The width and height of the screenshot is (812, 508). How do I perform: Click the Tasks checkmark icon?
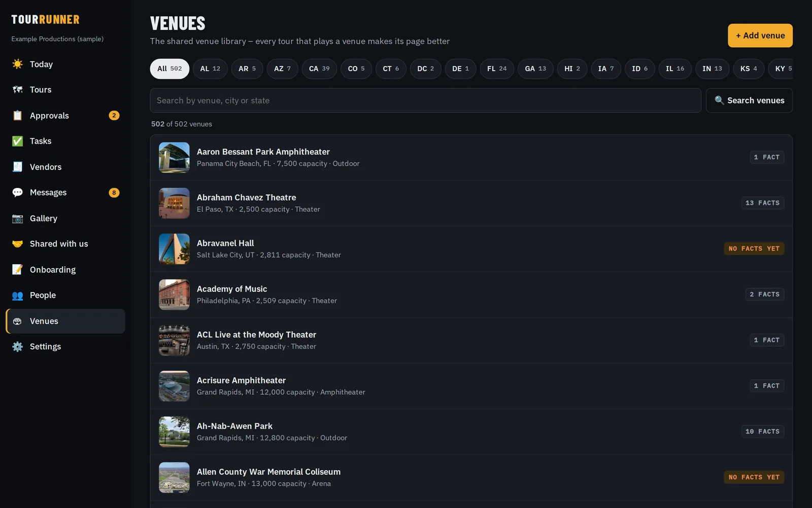17,141
